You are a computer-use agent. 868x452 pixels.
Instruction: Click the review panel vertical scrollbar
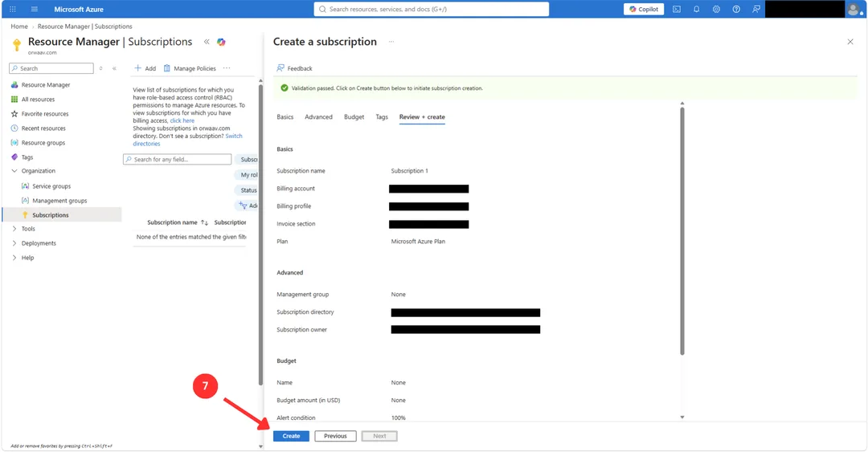(682, 231)
